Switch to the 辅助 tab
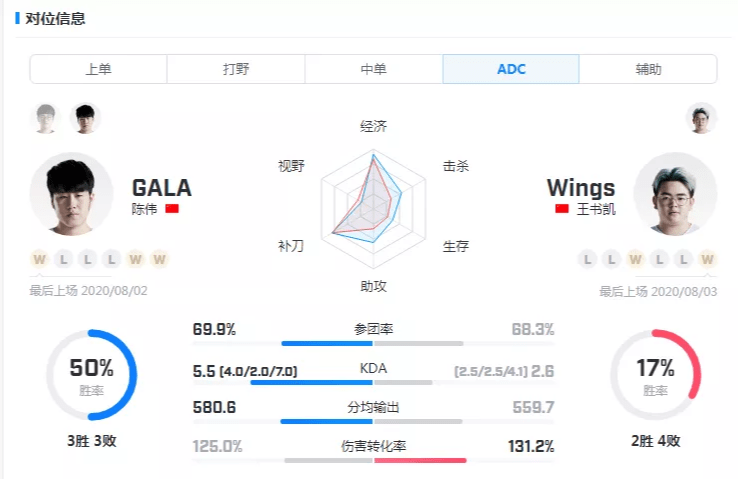The width and height of the screenshot is (739, 479). (648, 69)
